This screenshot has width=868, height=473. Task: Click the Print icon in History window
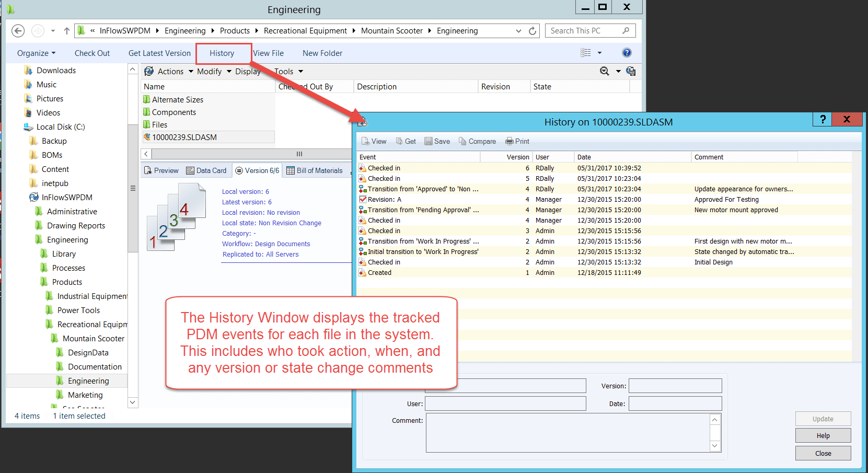click(x=510, y=142)
